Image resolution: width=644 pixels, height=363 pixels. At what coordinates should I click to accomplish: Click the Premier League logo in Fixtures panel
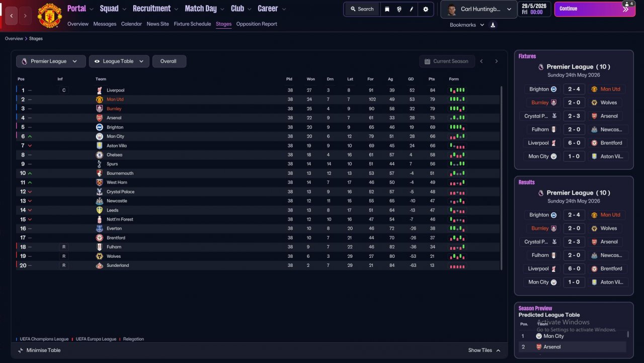coord(541,66)
